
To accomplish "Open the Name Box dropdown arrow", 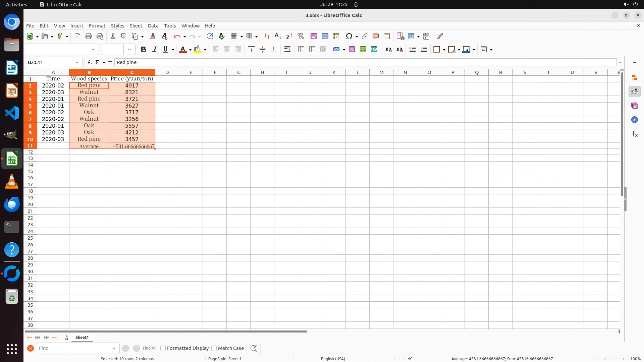I will [x=77, y=62].
